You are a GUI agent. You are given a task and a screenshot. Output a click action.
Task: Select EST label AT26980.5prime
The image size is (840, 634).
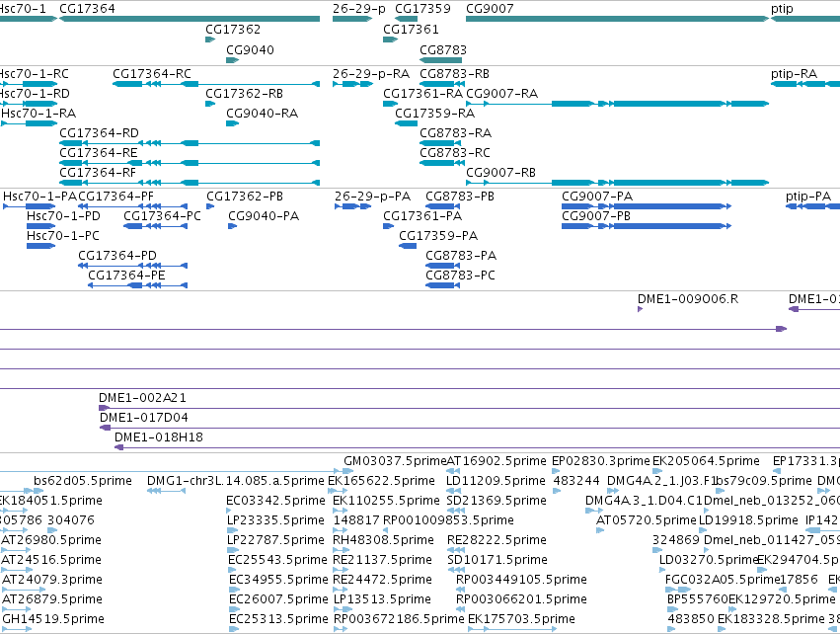(x=51, y=540)
